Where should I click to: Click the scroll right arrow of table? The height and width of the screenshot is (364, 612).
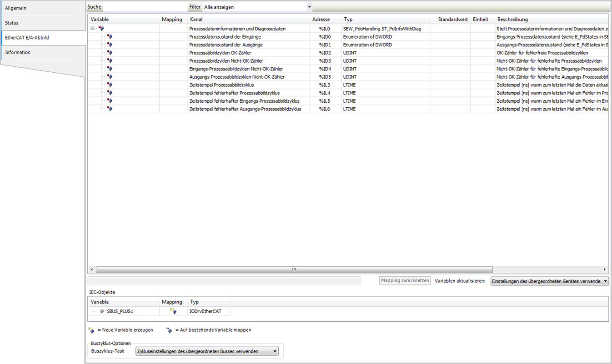(605, 269)
